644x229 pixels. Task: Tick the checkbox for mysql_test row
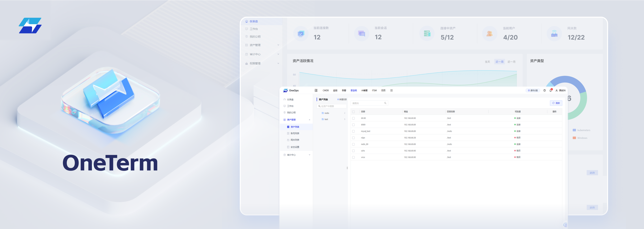[x=354, y=131]
